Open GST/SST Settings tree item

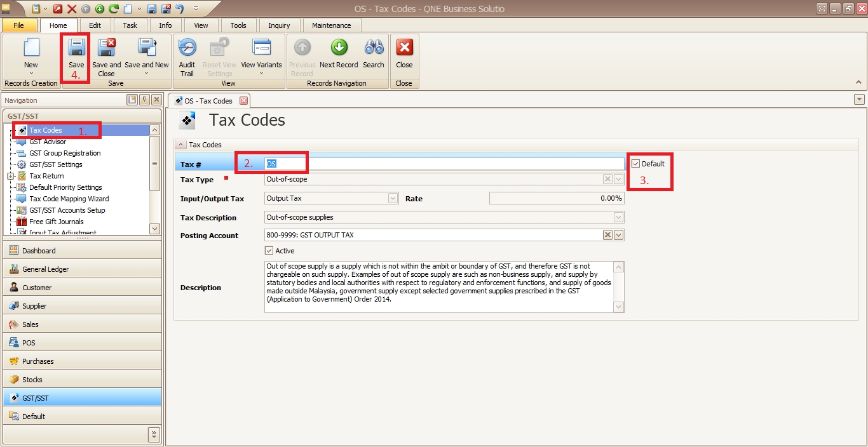(x=56, y=164)
